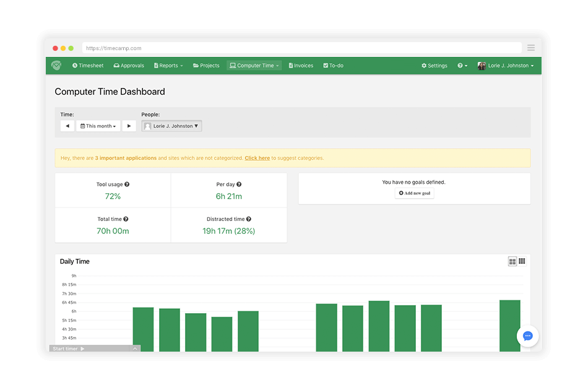Viewport: 588px width, 390px height.
Task: Open Lorie J. Johnston user menu in navbar
Action: (505, 66)
